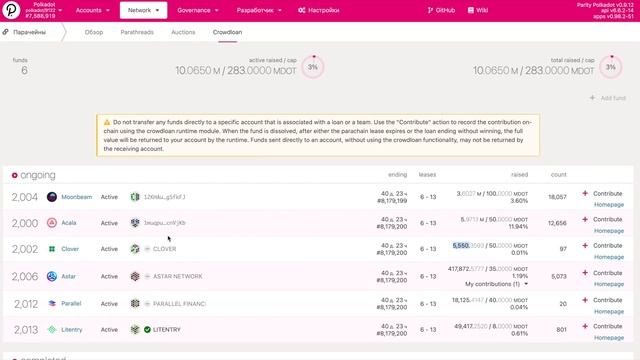640x360 pixels.
Task: Click the ASTAR NETWORK owner name
Action: click(178, 276)
